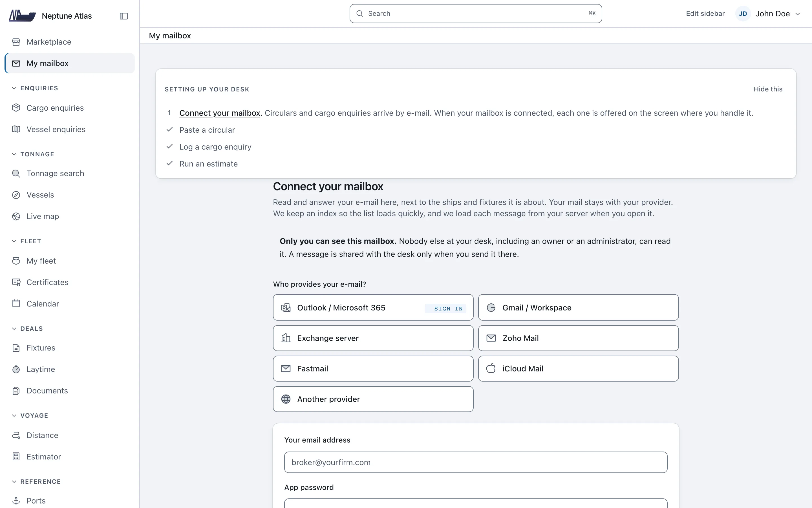Click the email address input field
The width and height of the screenshot is (812, 508).
pos(475,462)
